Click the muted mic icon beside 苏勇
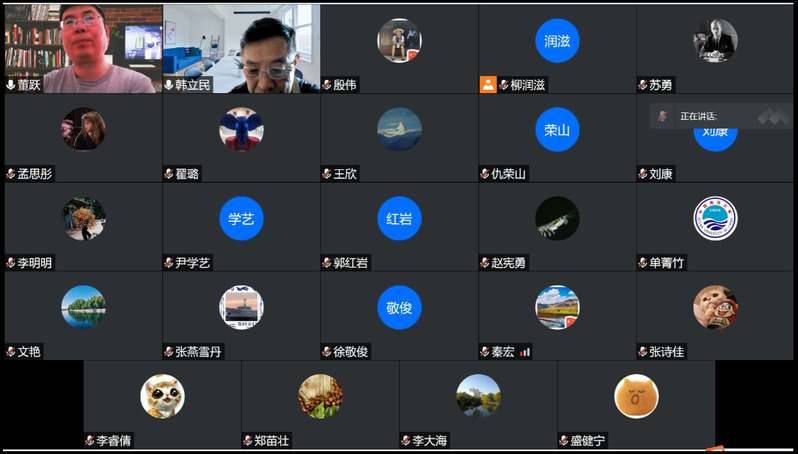 (643, 86)
